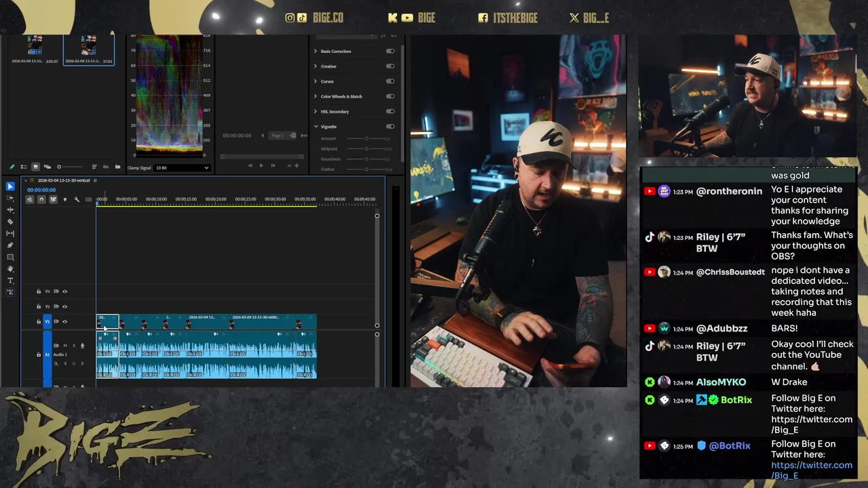Open the timeline sequence panel menu icon
868x488 pixels.
pyautogui.click(x=96, y=180)
